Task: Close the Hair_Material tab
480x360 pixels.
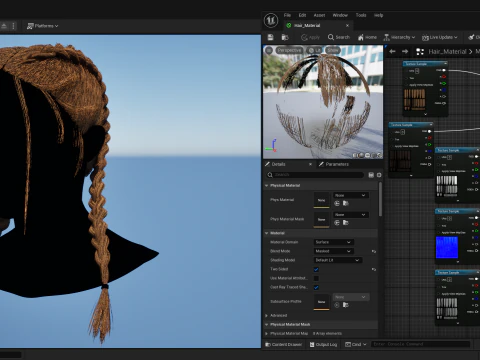Action: click(x=347, y=26)
